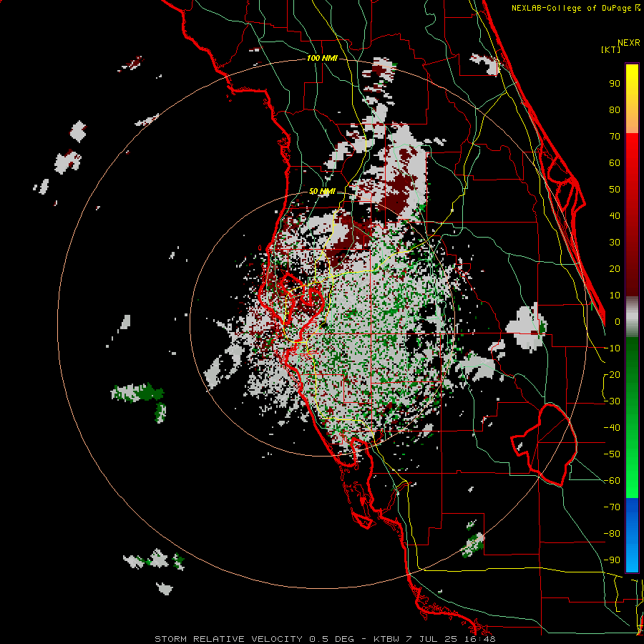Click the Storm Relative Velocity caption text
The width and height of the screenshot is (644, 644).
point(325,639)
